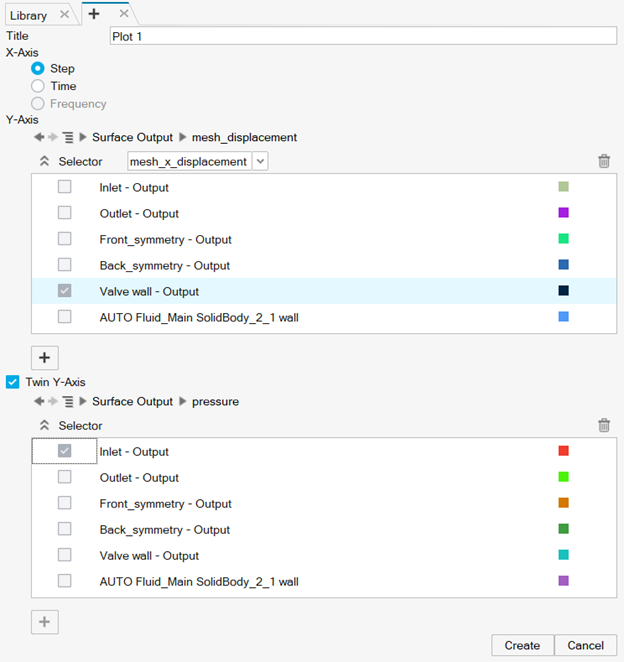Open the list menu icon in Twin Y-Axis breadcrumb
The image size is (624, 662).
(68, 401)
